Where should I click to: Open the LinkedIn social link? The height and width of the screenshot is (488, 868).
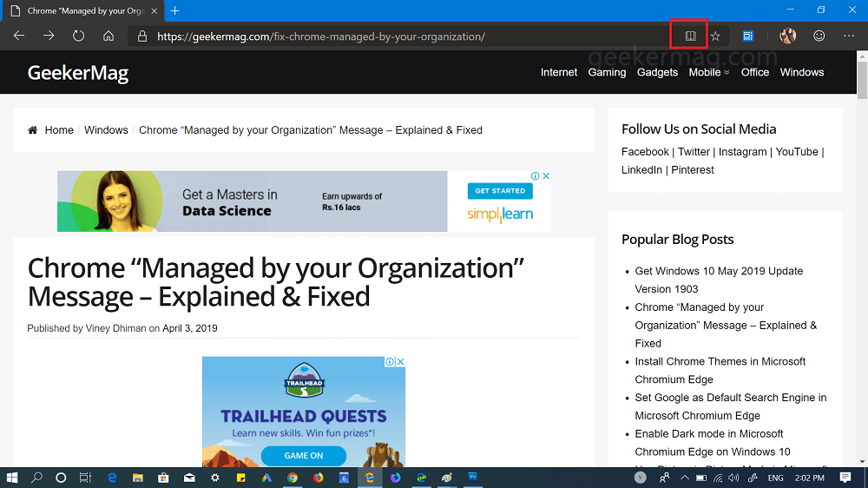(x=641, y=170)
